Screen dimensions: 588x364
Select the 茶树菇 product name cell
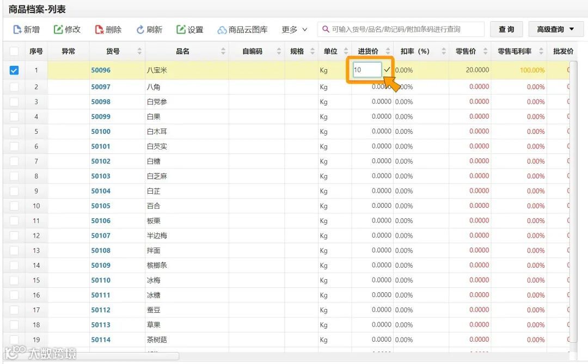(187, 340)
